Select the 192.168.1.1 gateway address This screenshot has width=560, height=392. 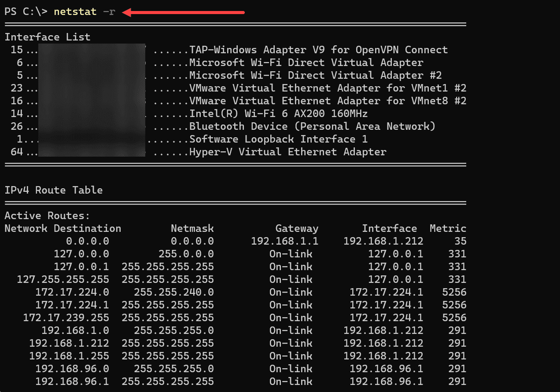(x=284, y=241)
